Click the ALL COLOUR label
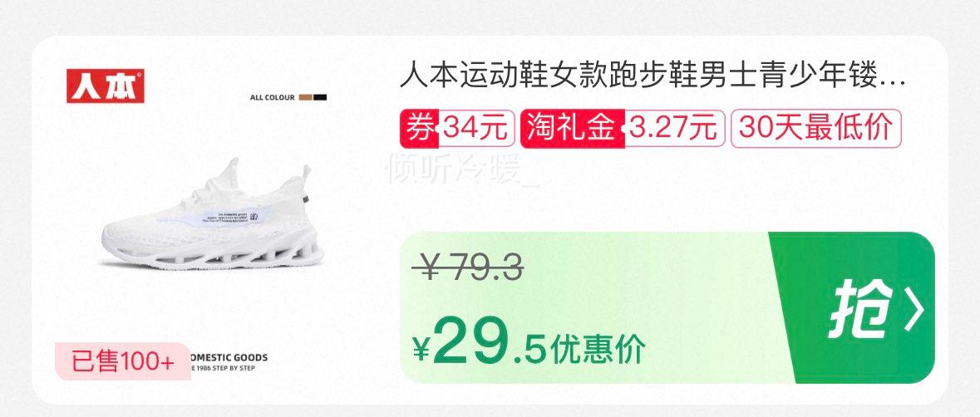 click(273, 98)
